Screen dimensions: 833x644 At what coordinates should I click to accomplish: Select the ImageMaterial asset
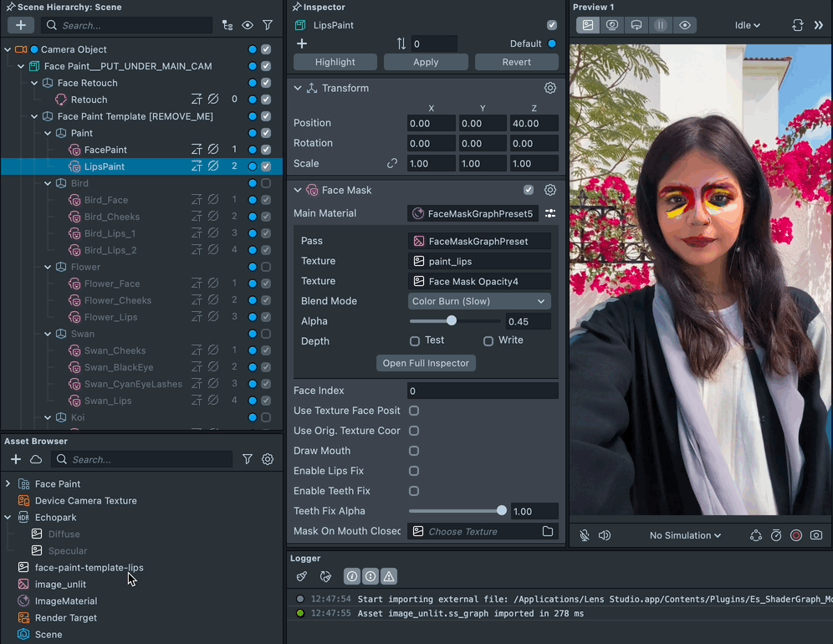click(x=65, y=601)
